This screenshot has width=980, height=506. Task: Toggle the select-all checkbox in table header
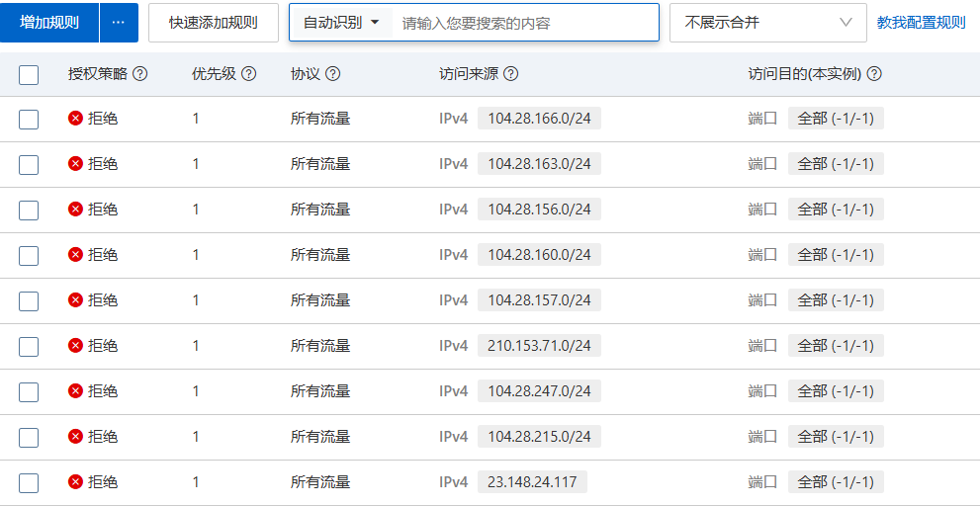29,75
